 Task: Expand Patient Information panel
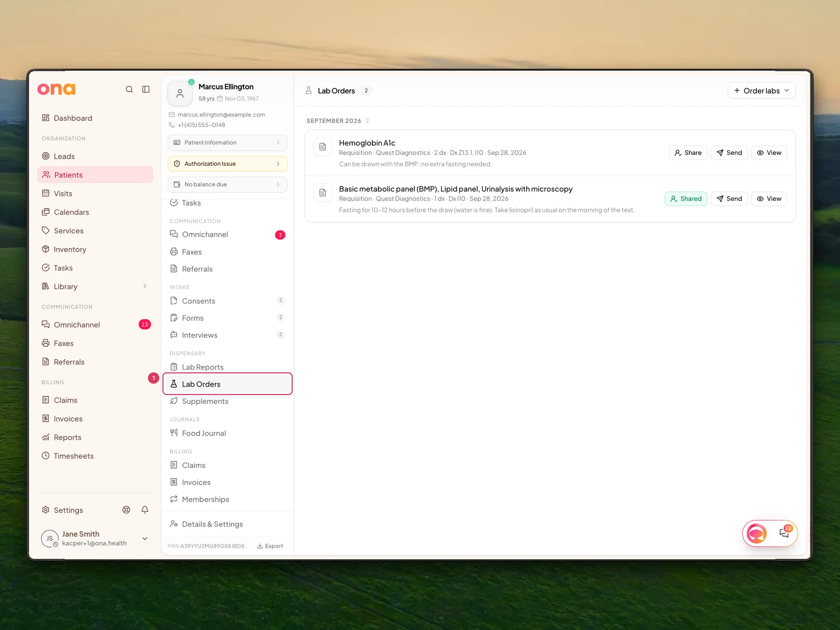click(x=228, y=143)
